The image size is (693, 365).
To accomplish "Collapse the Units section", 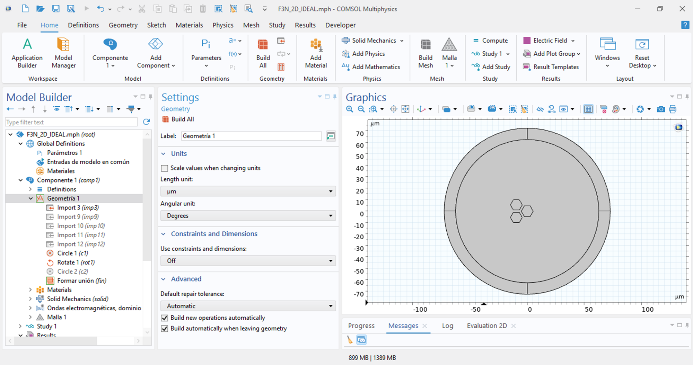I will pyautogui.click(x=164, y=153).
